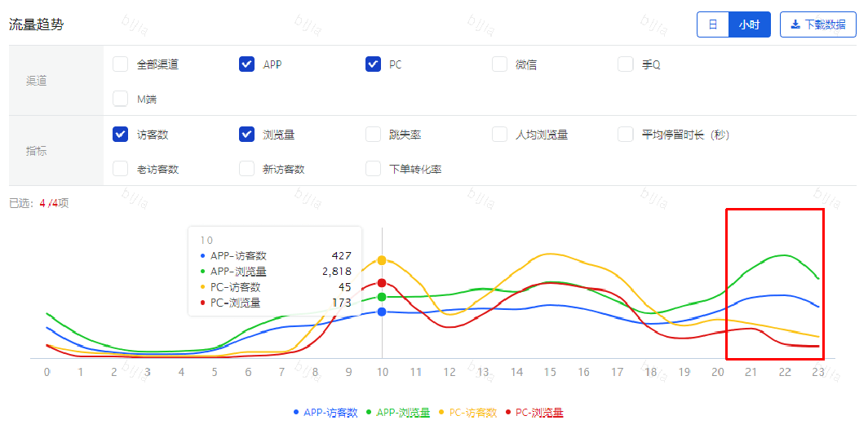This screenshot has width=868, height=438.
Task: Switch to 小时 (hour) view
Action: click(749, 25)
